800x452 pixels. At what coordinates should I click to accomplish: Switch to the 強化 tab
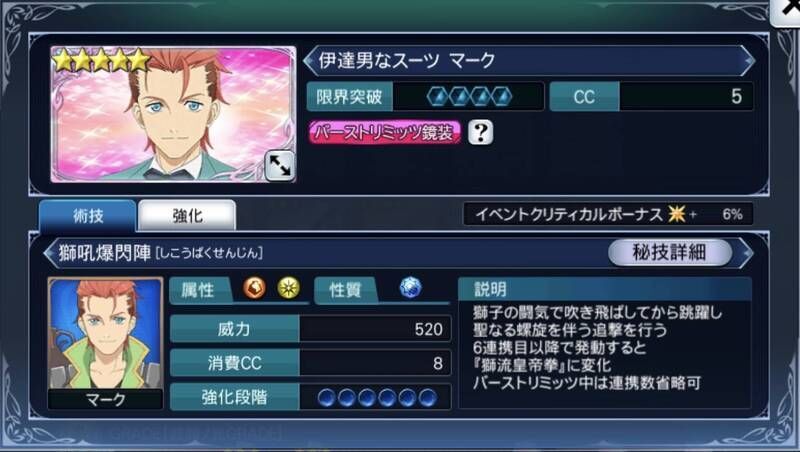pos(187,216)
